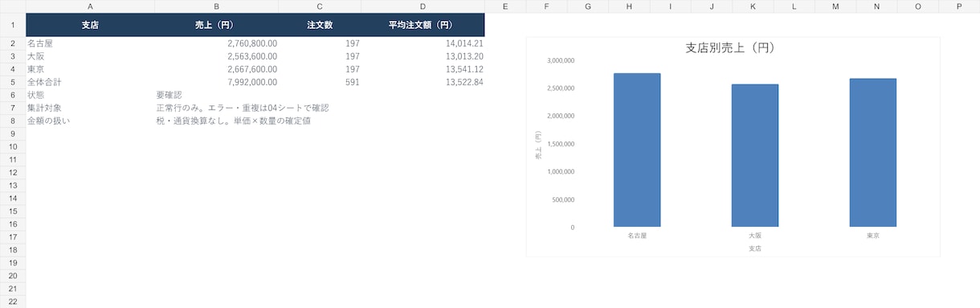Select order count 197 in the 東京 row
The image size is (980, 308).
click(x=320, y=69)
